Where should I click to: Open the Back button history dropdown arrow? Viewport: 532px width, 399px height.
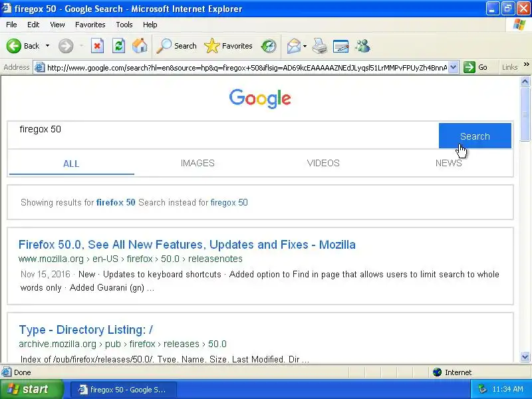coord(47,46)
